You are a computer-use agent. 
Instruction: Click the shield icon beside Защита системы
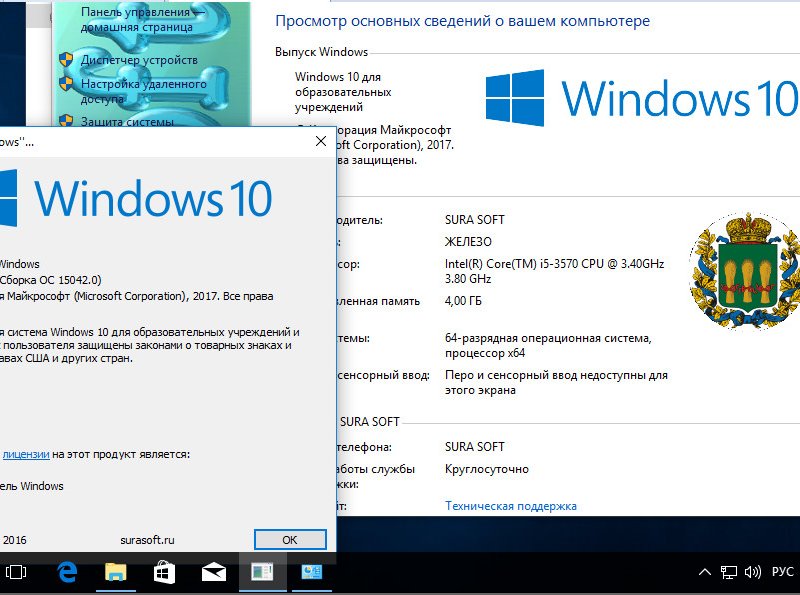pos(66,120)
